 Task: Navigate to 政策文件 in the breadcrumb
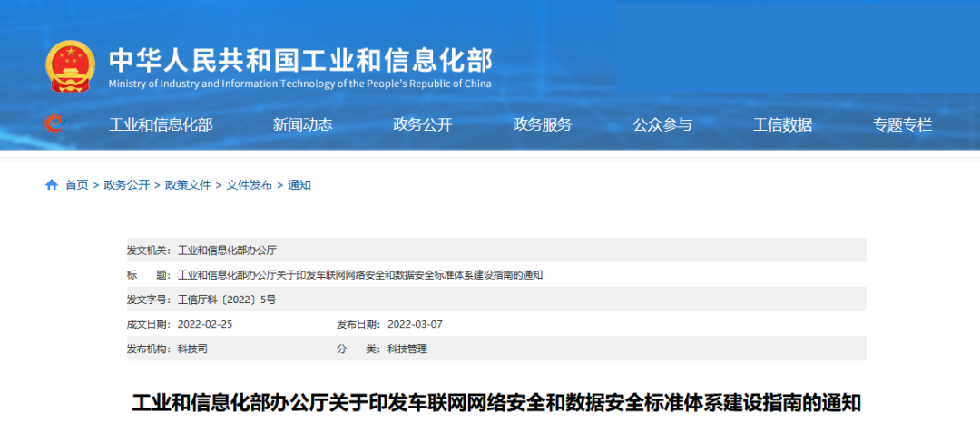pyautogui.click(x=188, y=185)
